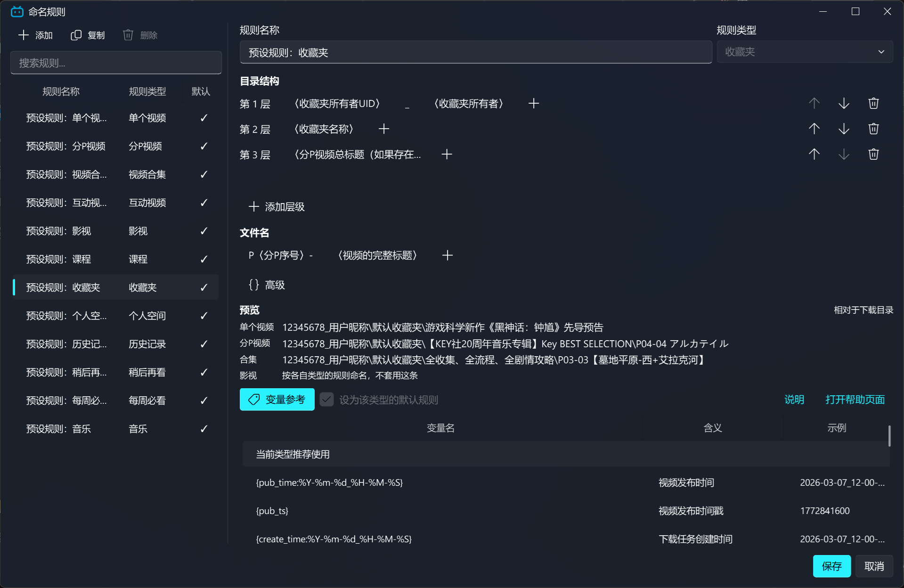Click 〈视频的完整标题〉 variable in 文件名

[x=378, y=255]
